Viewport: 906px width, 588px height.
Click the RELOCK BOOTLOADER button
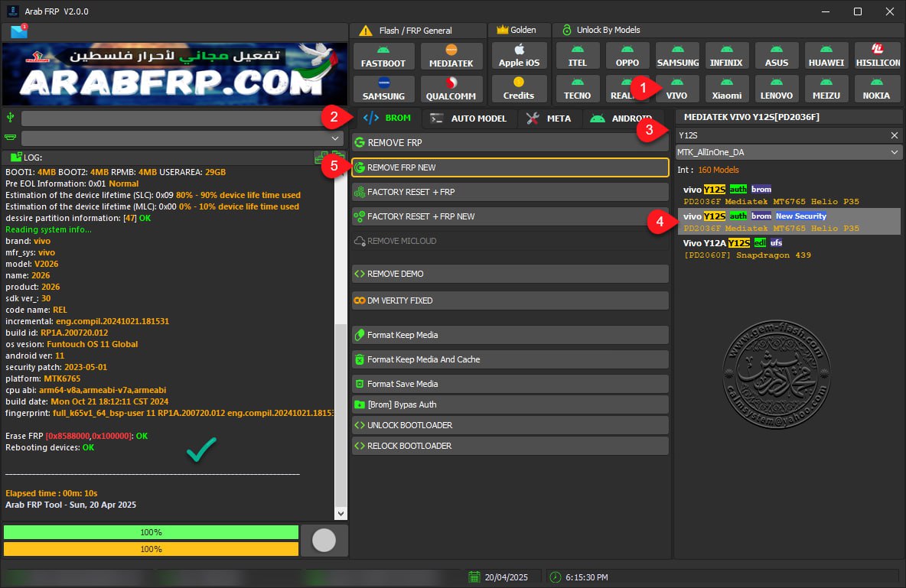coord(510,446)
